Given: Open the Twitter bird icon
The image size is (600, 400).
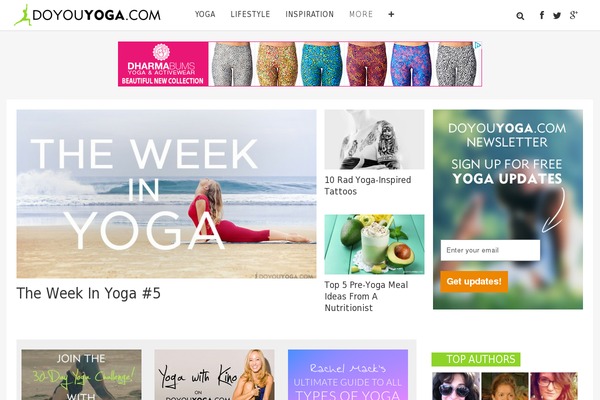Looking at the screenshot, I should point(557,16).
